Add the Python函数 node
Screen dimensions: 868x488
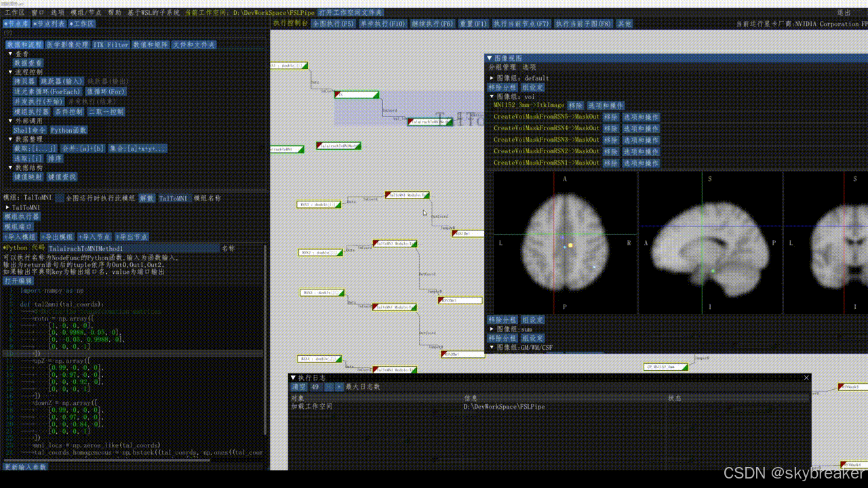coord(68,129)
